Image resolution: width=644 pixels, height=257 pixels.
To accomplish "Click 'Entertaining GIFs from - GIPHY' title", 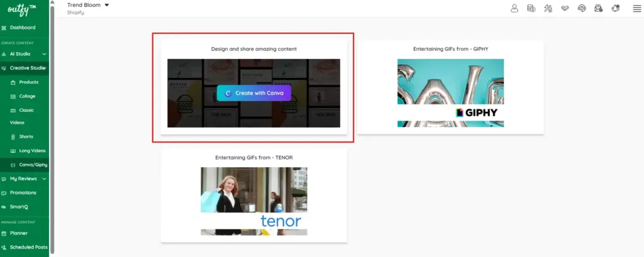I will [x=450, y=49].
